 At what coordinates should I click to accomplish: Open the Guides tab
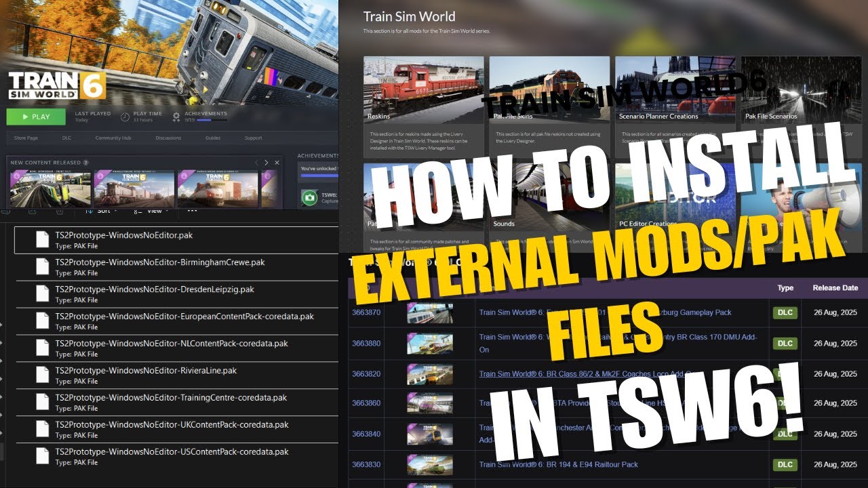tap(214, 138)
